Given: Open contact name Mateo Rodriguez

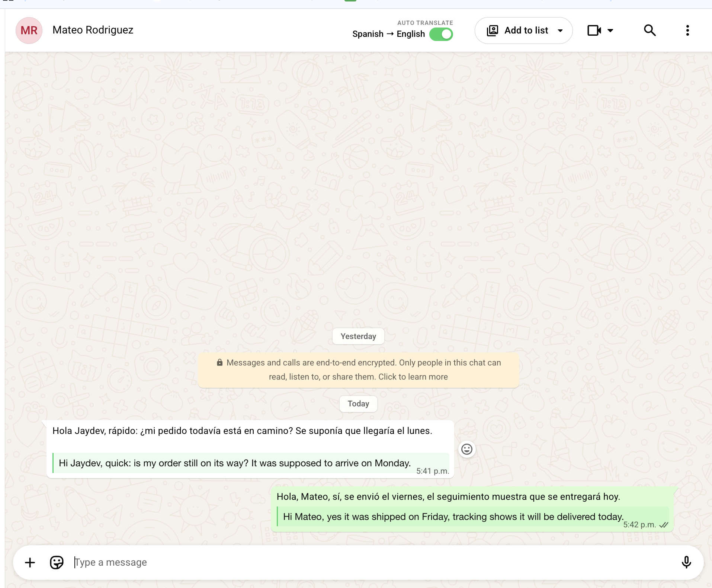Looking at the screenshot, I should [x=93, y=30].
